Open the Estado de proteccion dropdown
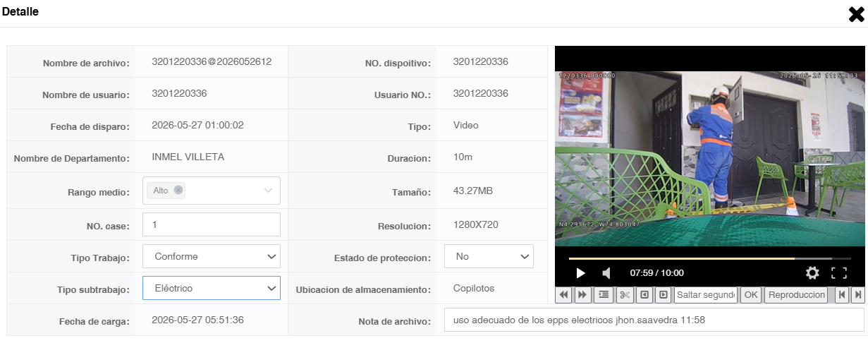The image size is (868, 343). (x=489, y=256)
